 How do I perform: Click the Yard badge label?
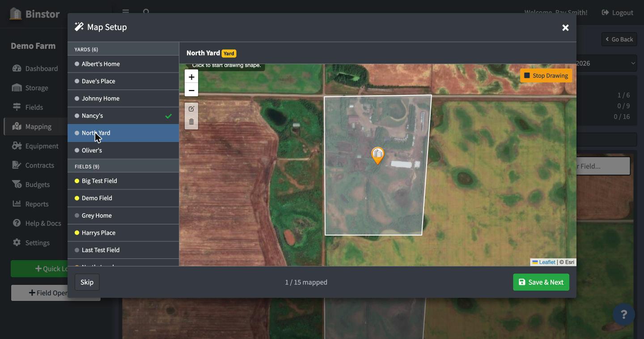[x=229, y=53]
